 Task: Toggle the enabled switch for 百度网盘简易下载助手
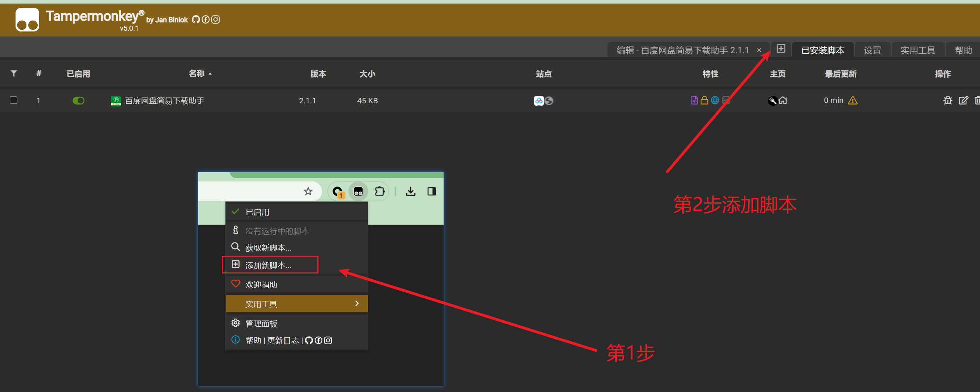[x=78, y=101]
